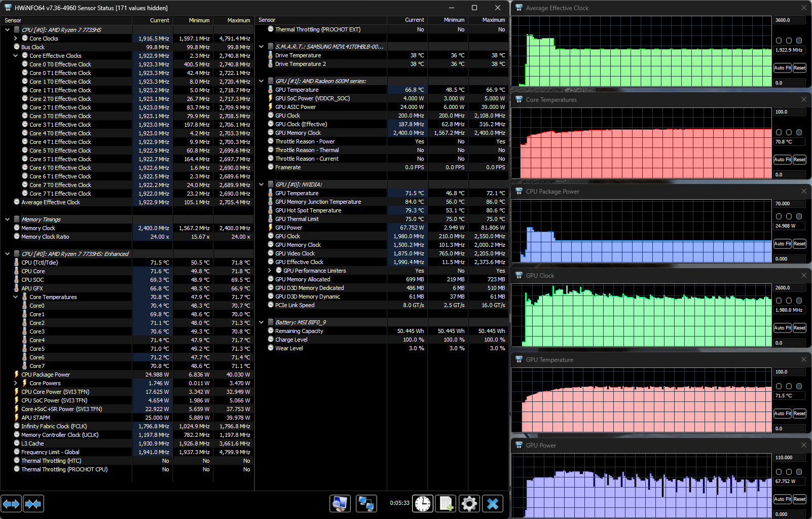Click the thermometer icon beside CPU (Tctl/Tdie)
Screen dimensions: 812x519
click(17, 263)
